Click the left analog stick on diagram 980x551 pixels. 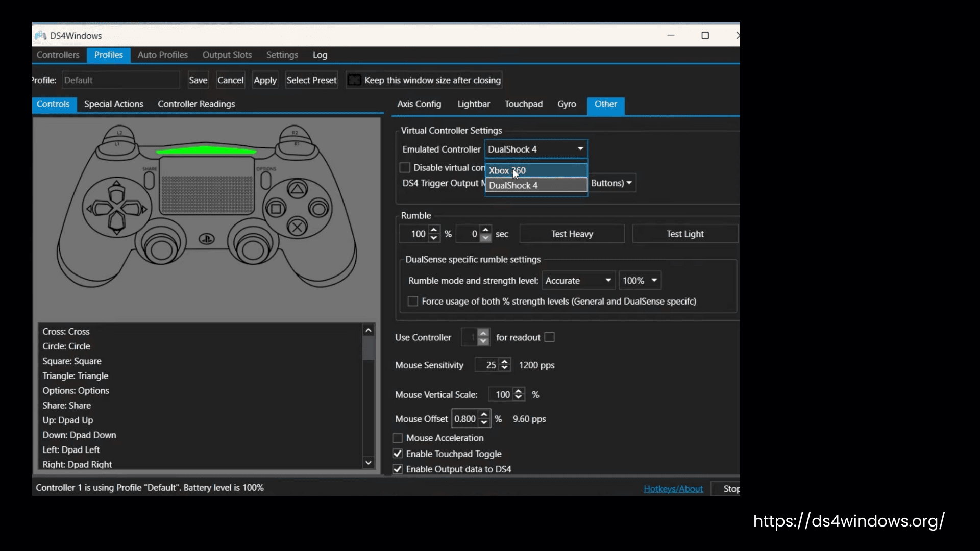(x=161, y=249)
